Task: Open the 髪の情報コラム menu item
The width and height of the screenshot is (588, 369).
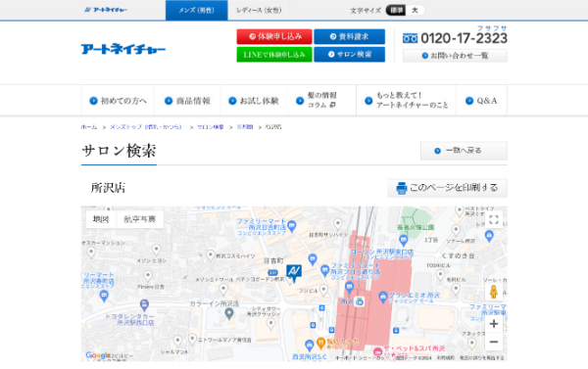Action: 321,101
